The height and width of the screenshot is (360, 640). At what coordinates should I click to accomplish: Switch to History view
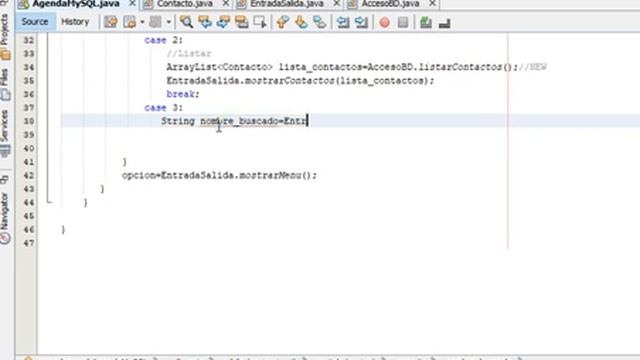pos(75,22)
